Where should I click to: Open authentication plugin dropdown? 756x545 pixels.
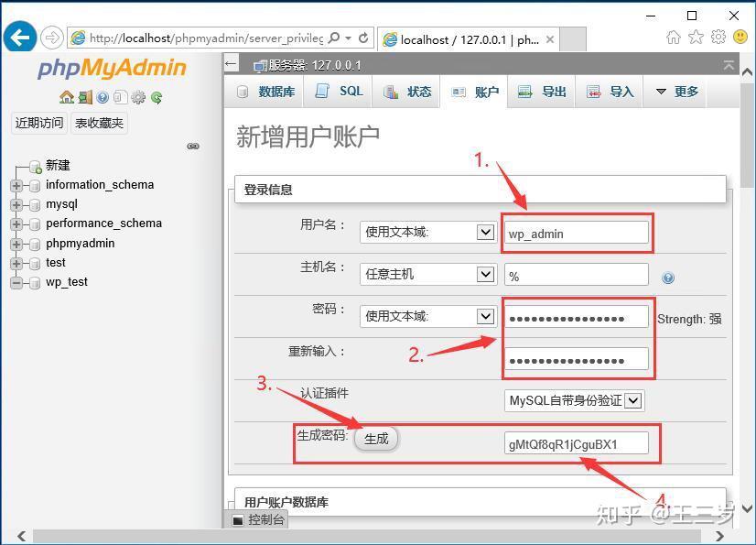point(574,400)
